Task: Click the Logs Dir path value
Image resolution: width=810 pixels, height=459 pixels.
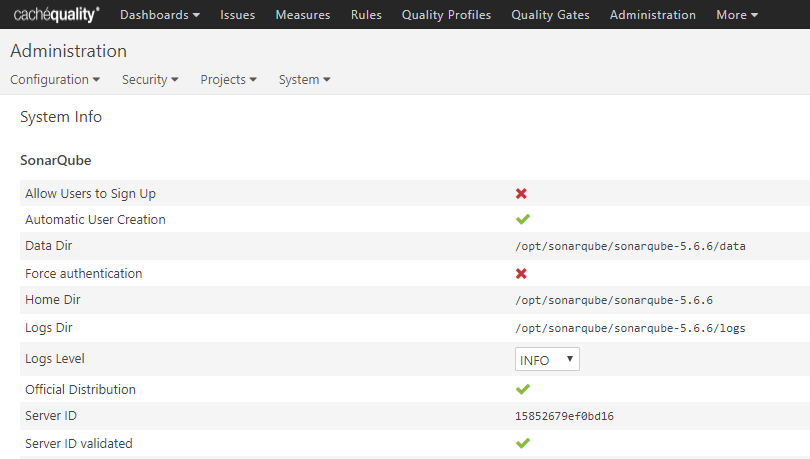Action: click(x=630, y=328)
